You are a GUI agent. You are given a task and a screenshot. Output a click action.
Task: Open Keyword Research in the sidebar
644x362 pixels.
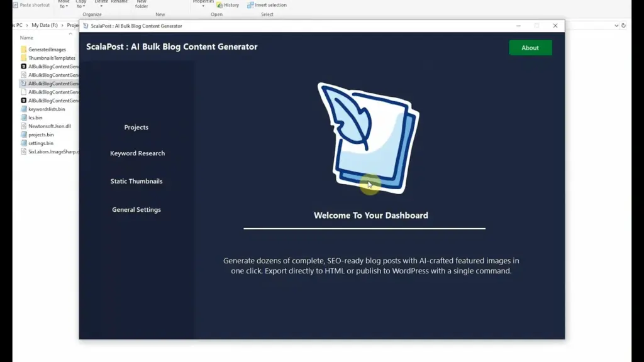[x=137, y=153]
